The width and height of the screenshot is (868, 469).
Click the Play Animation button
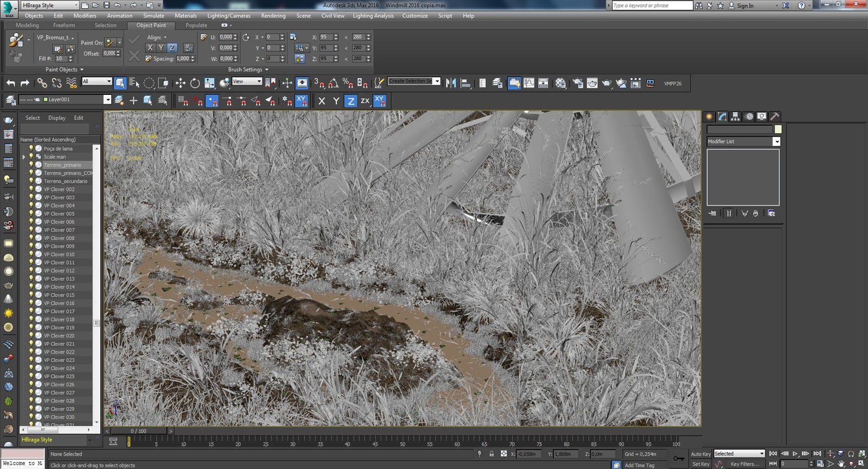point(795,453)
